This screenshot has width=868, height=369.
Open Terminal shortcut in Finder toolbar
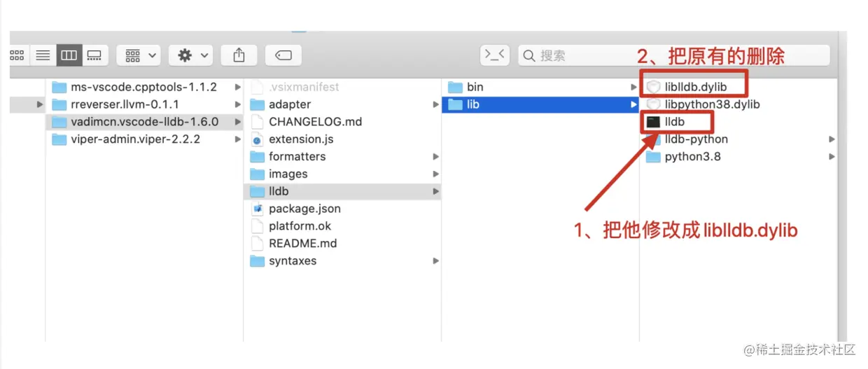click(495, 55)
